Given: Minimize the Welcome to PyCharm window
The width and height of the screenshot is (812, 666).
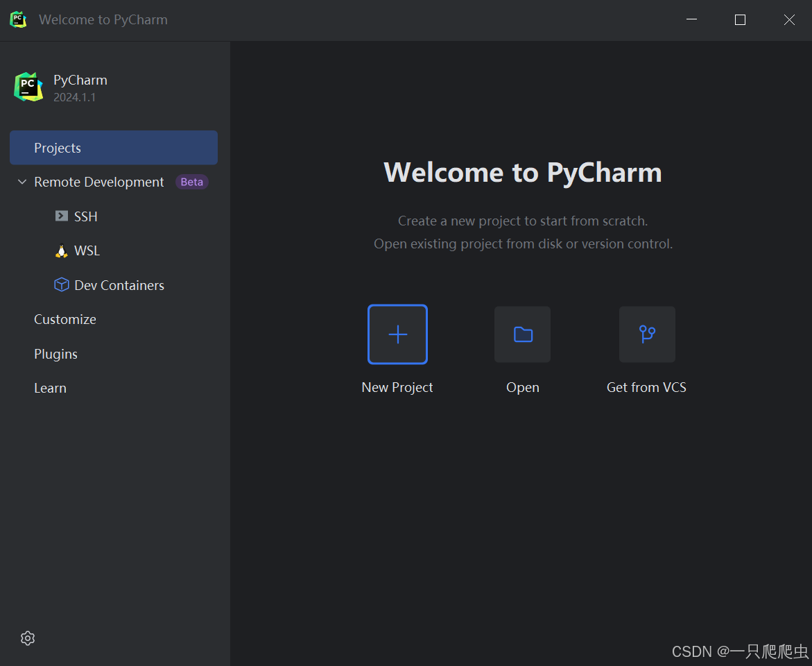Looking at the screenshot, I should click(x=691, y=19).
